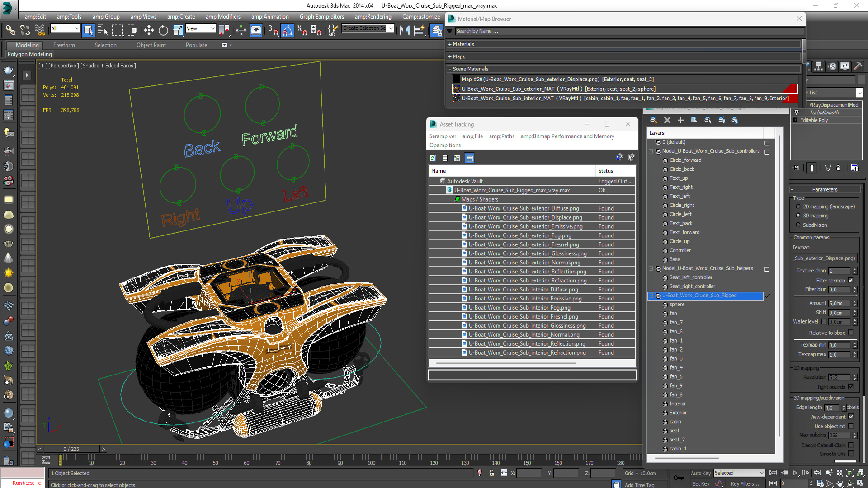Open the amp;Rendering menu
868x488 pixels.
point(373,17)
